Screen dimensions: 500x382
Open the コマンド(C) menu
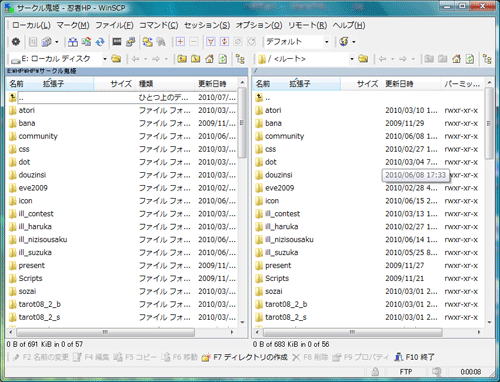[x=158, y=25]
